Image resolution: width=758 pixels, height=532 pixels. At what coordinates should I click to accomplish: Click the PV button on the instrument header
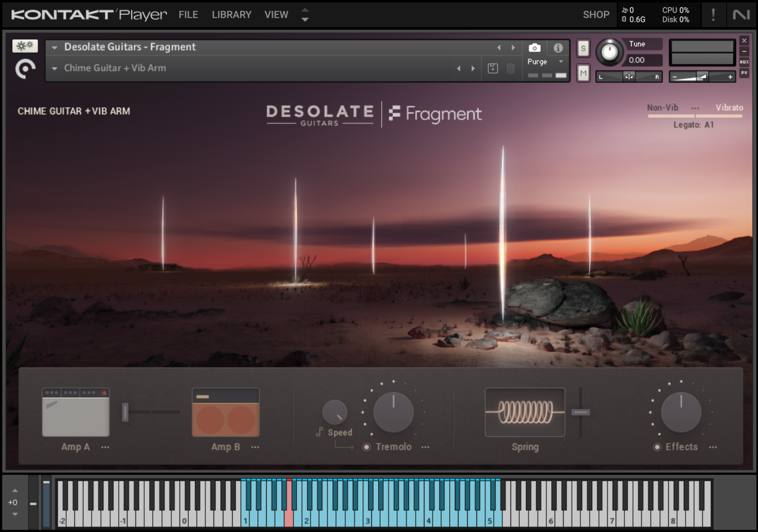744,72
